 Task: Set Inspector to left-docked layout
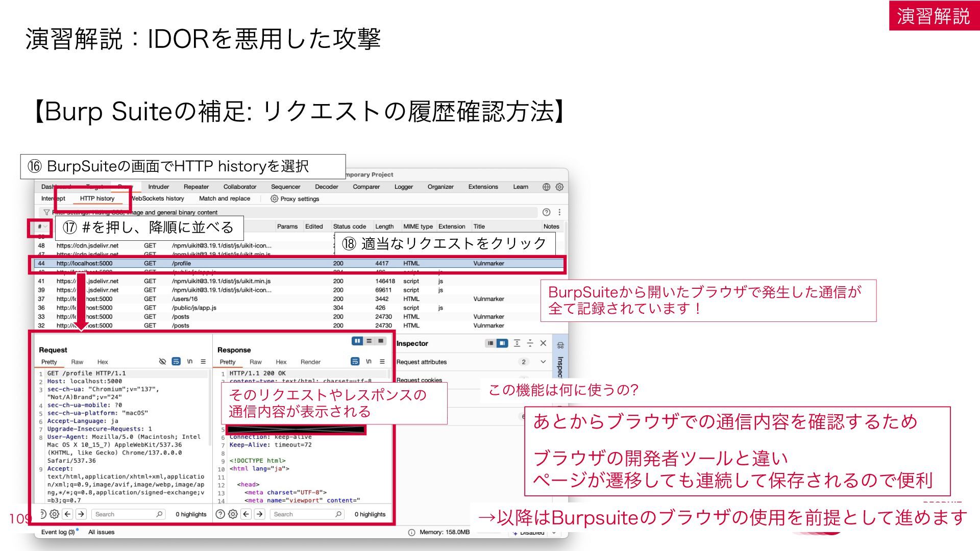tap(491, 343)
